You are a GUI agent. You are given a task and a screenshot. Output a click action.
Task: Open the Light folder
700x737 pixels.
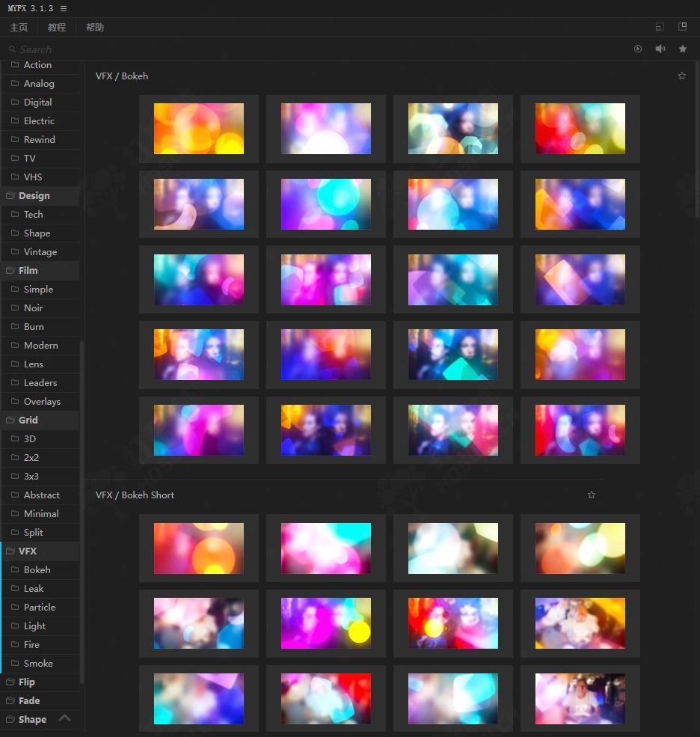tap(40, 626)
